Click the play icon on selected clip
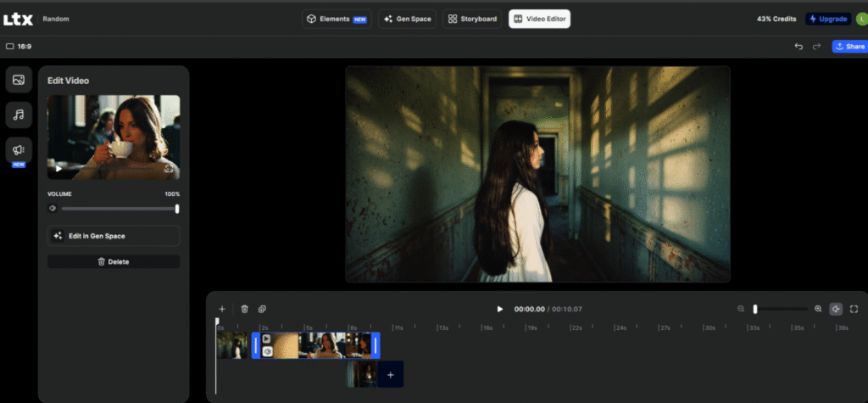The image size is (868, 403). click(x=267, y=339)
